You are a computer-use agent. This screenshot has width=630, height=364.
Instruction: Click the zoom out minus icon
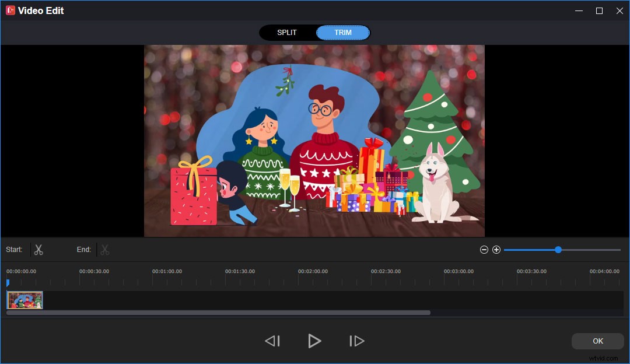[484, 249]
